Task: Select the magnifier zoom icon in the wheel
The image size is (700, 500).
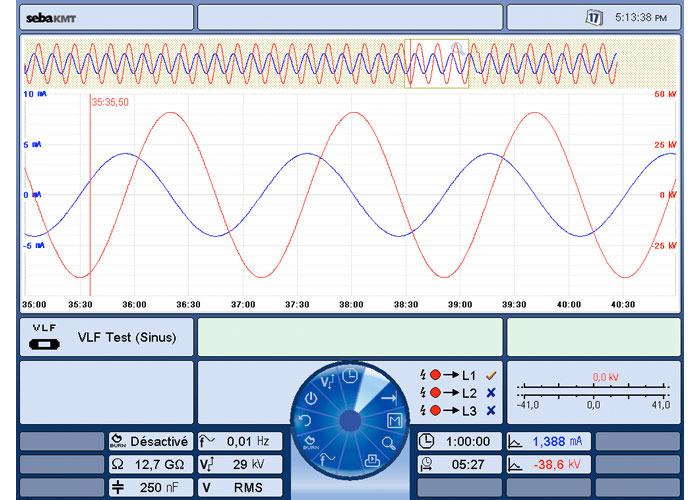Action: click(389, 443)
